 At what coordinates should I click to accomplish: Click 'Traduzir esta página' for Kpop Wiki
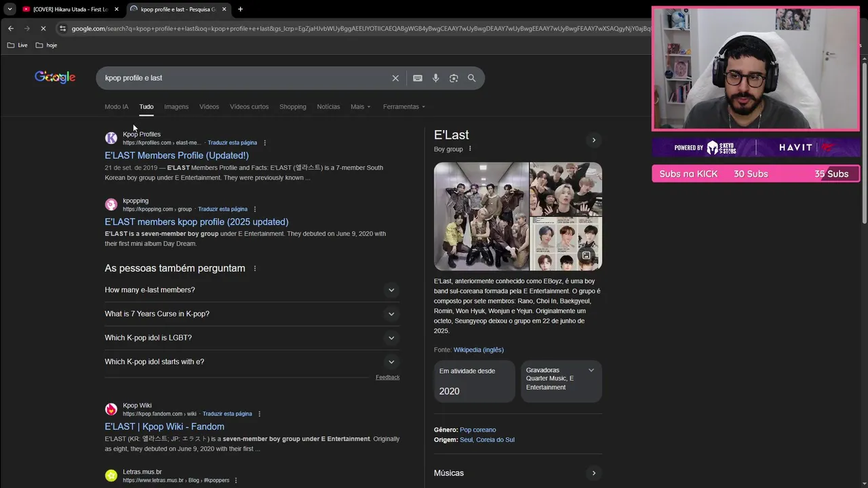point(227,414)
